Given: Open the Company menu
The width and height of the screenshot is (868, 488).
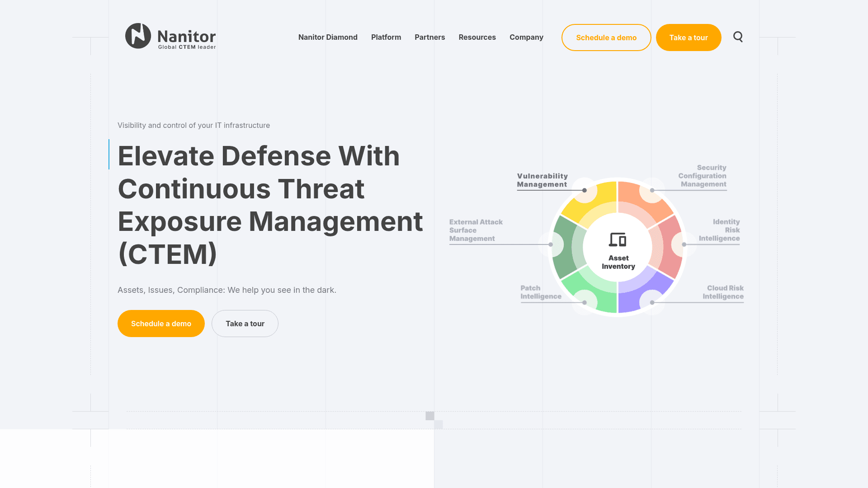Looking at the screenshot, I should (x=526, y=37).
